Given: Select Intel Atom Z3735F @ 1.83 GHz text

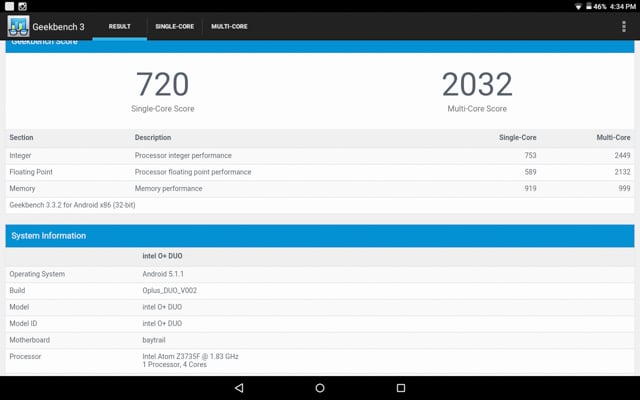Looking at the screenshot, I should click(190, 356).
